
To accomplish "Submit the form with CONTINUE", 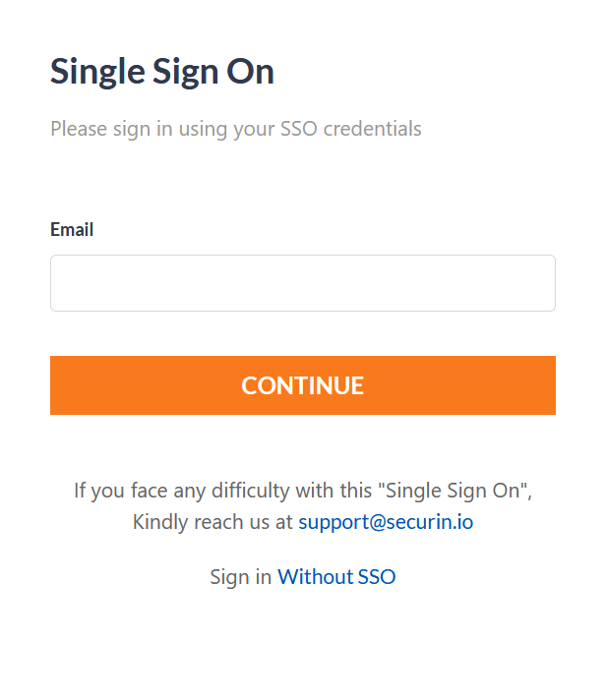I will pyautogui.click(x=303, y=385).
